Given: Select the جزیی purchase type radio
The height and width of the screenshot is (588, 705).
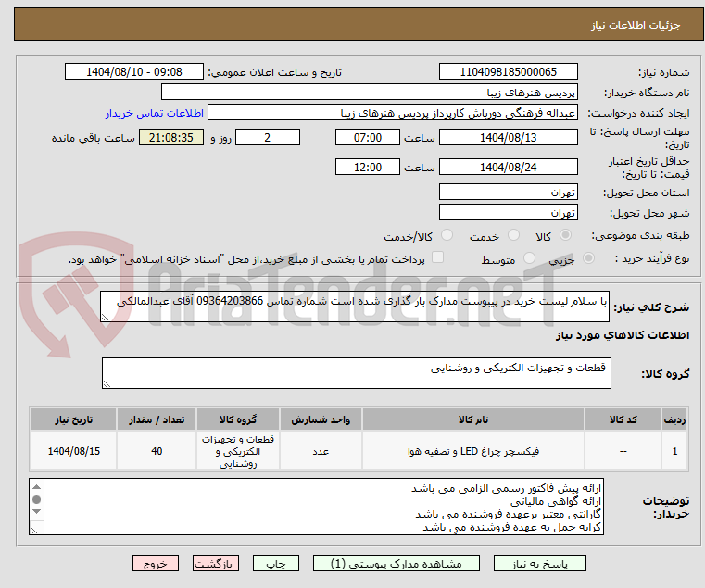Looking at the screenshot, I should click(588, 258).
